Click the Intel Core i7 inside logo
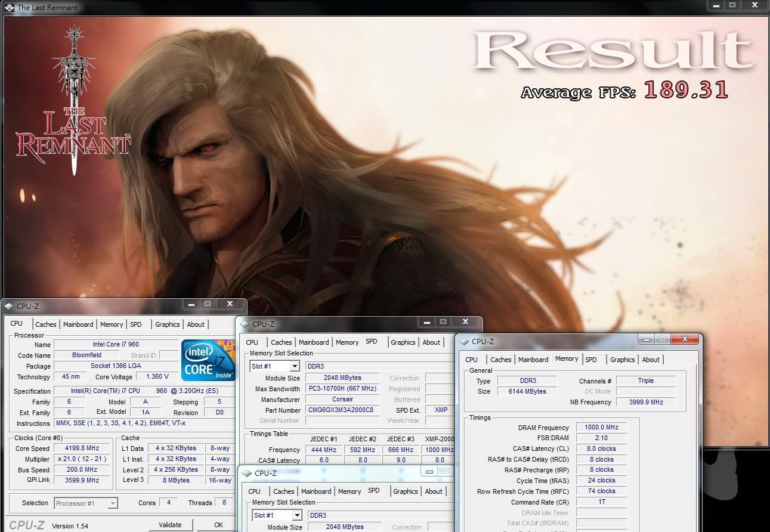 [208, 360]
